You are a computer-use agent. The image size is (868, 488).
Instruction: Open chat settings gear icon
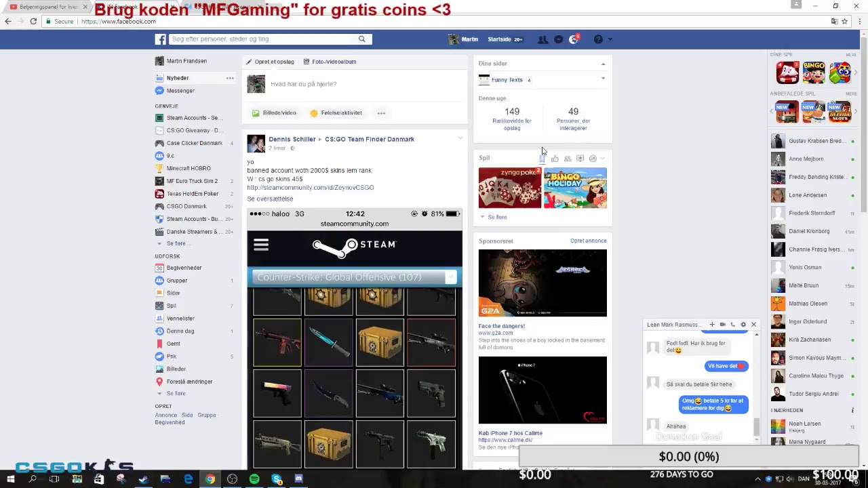[743, 325]
